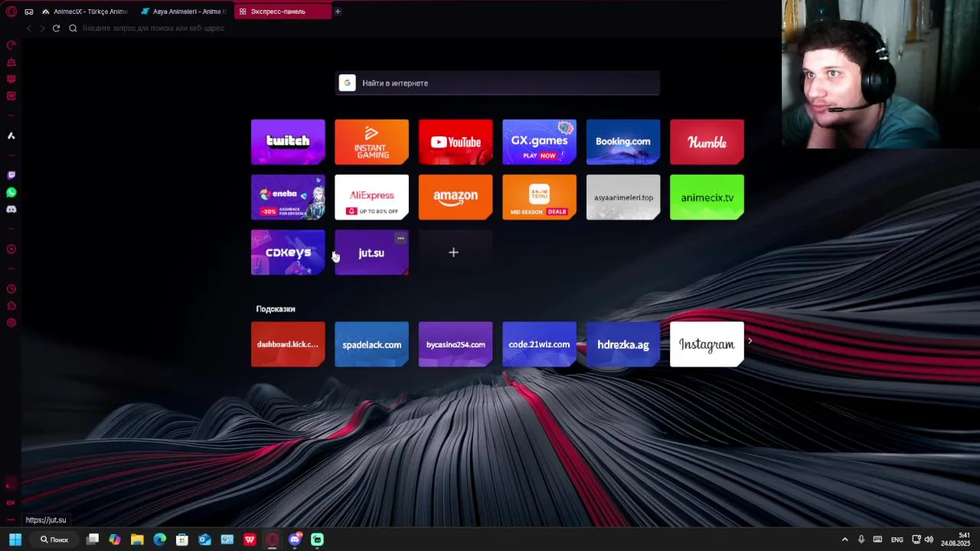This screenshot has height=551, width=980.
Task: Open the asyaanimeleri.top tile
Action: (x=623, y=197)
